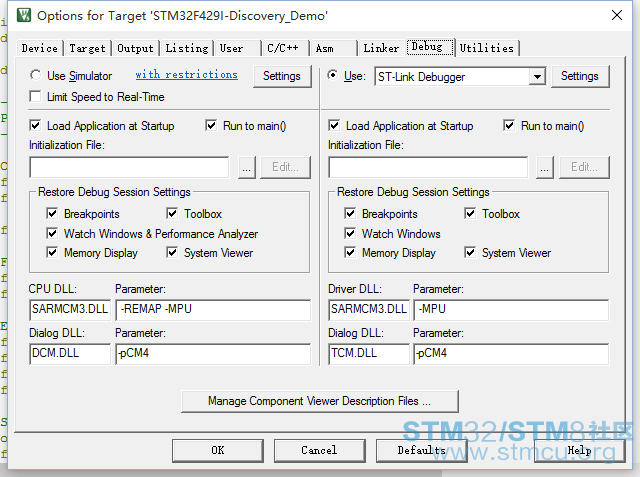This screenshot has height=477, width=640.
Task: Toggle ST-Link System Viewer checkbox
Action: [x=470, y=252]
